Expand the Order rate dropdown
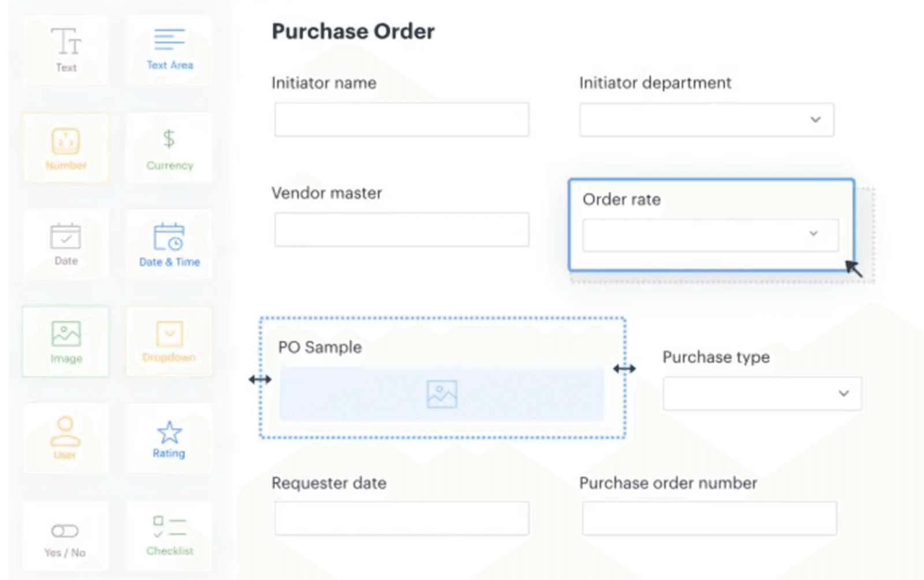The image size is (924, 580). click(x=710, y=235)
